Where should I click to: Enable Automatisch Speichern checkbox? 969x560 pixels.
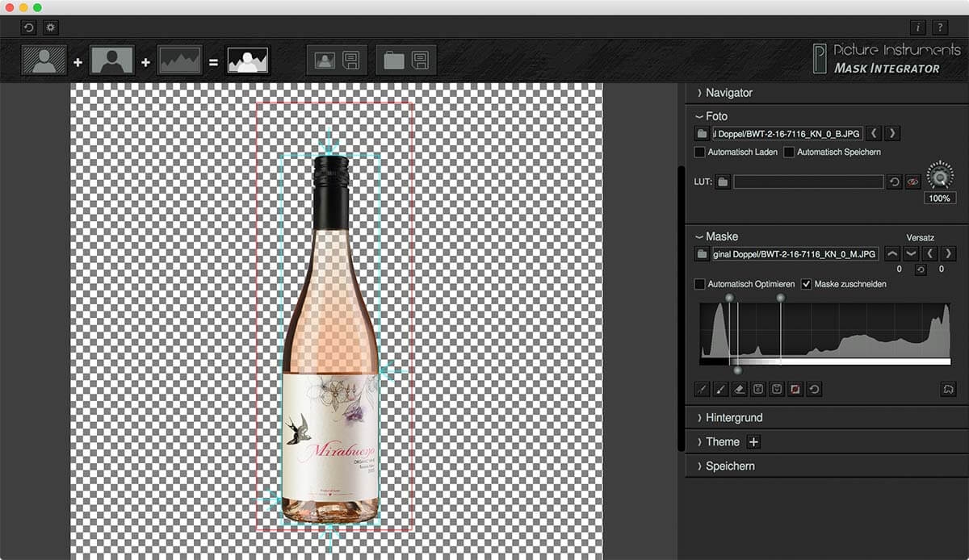pyautogui.click(x=789, y=152)
